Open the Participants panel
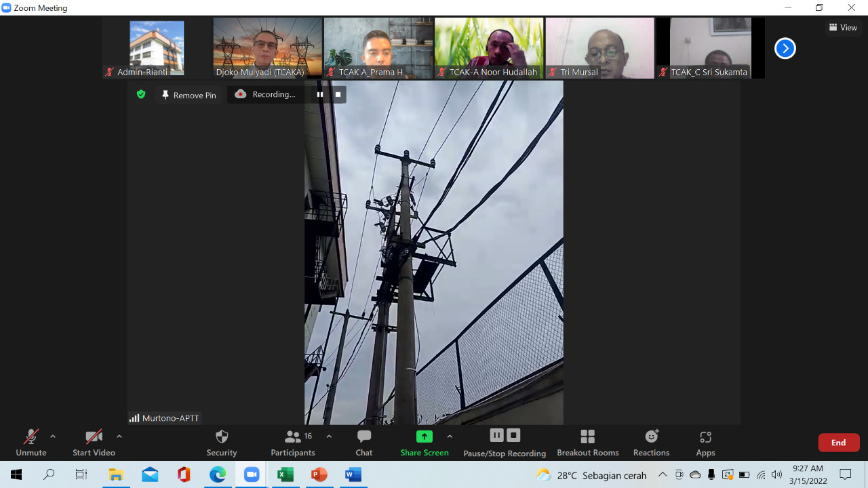Screen dimensions: 868x488 pos(293,443)
